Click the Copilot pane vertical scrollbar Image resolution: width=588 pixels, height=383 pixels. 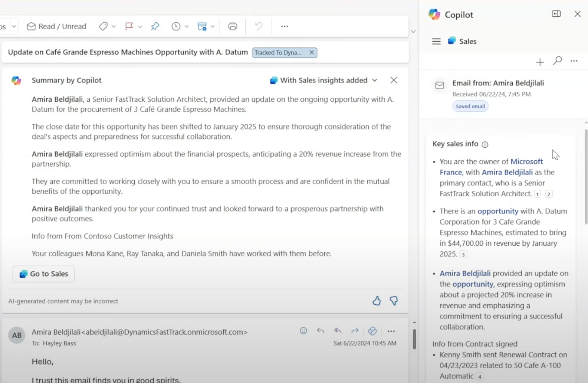586,177
